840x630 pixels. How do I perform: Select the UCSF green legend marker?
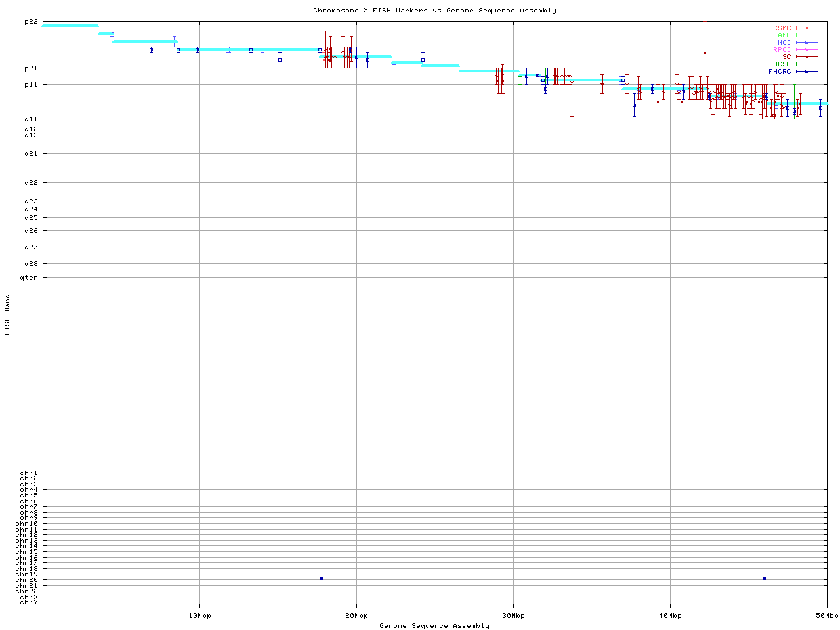(x=807, y=64)
